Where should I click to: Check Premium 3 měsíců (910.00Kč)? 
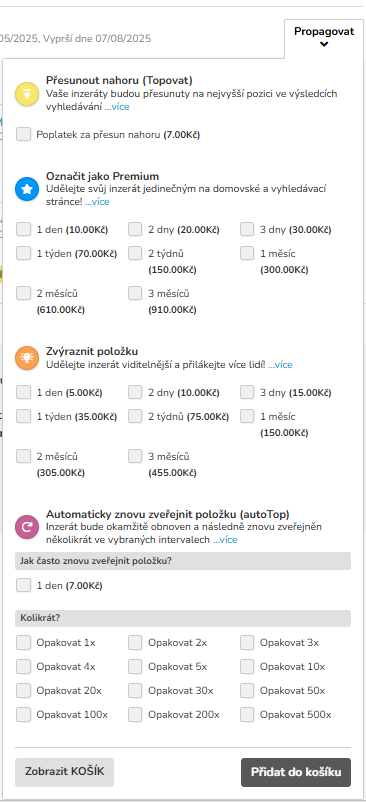point(135,293)
